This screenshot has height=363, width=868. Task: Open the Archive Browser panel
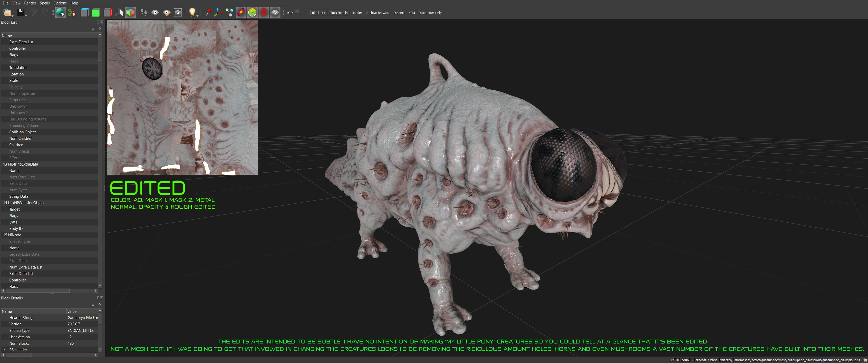coord(378,13)
